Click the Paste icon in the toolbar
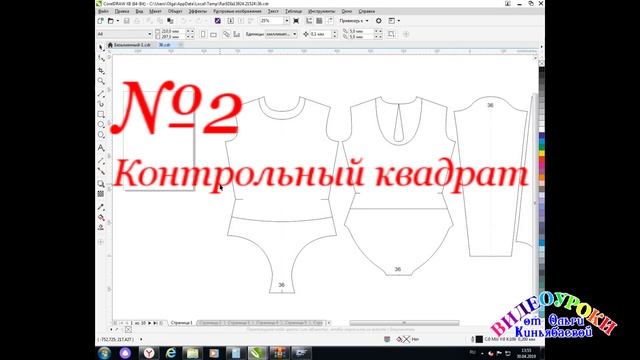The image size is (640, 360). coord(170,20)
